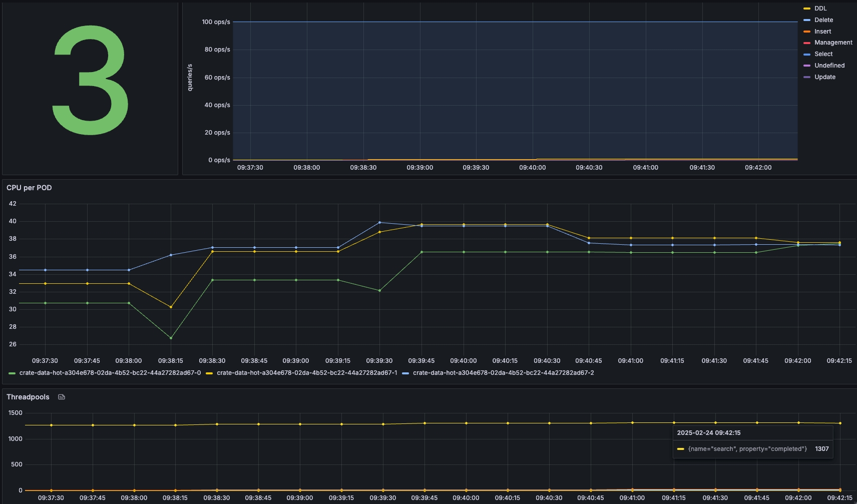
Task: Isolate the Insert series from the legend
Action: (822, 32)
